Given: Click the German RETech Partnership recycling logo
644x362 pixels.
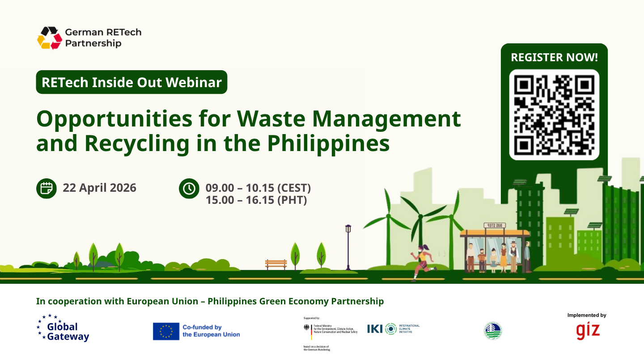Looking at the screenshot, I should [x=50, y=38].
